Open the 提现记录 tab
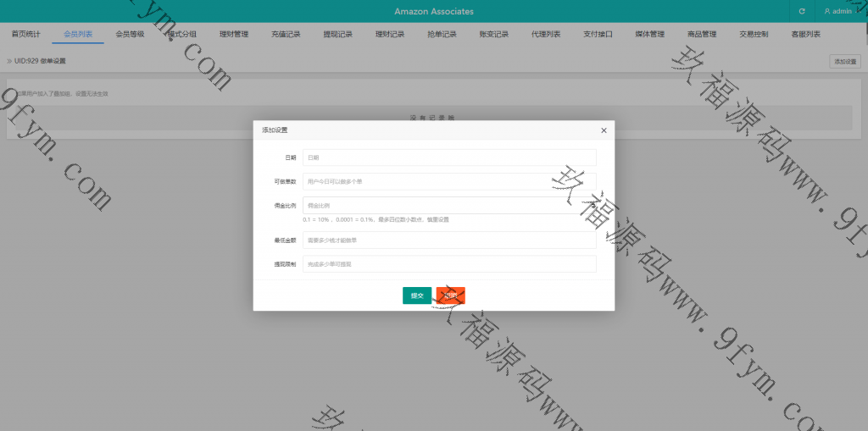The height and width of the screenshot is (431, 868). pos(338,35)
